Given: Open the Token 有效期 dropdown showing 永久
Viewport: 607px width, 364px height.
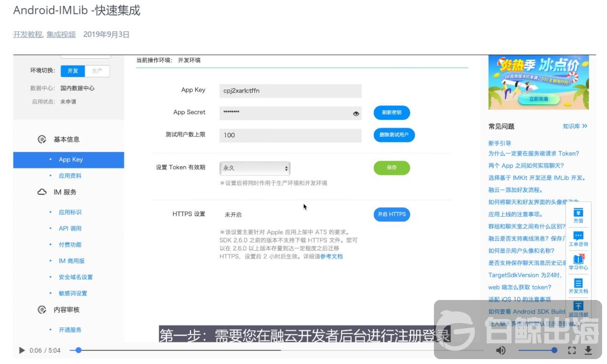Looking at the screenshot, I should click(255, 168).
